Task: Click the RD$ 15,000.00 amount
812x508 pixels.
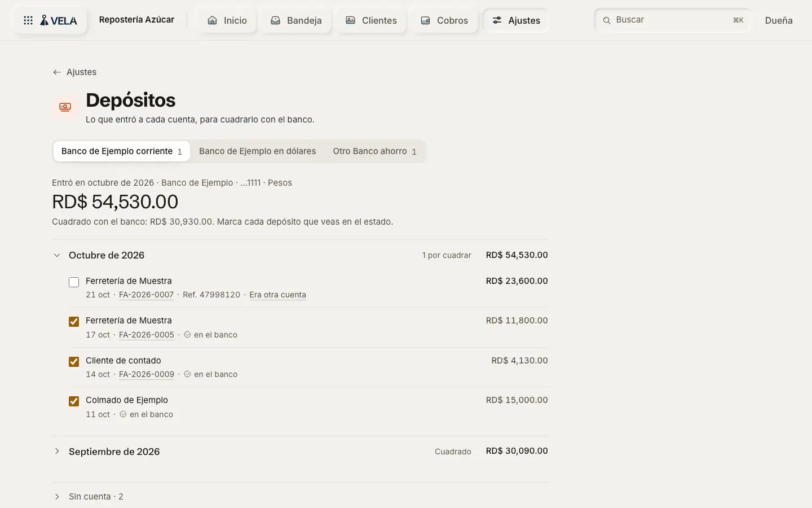Action: (517, 400)
